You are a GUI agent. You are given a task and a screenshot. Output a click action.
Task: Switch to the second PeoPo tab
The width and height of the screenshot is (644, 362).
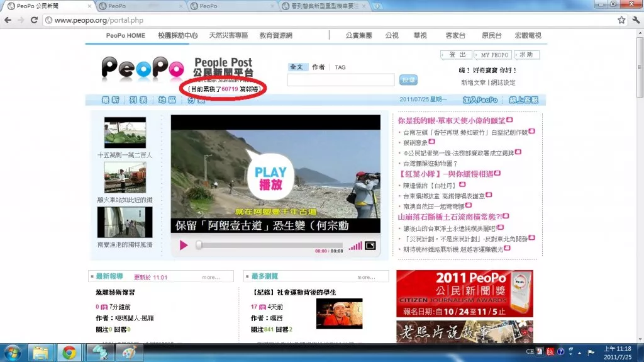pyautogui.click(x=141, y=6)
